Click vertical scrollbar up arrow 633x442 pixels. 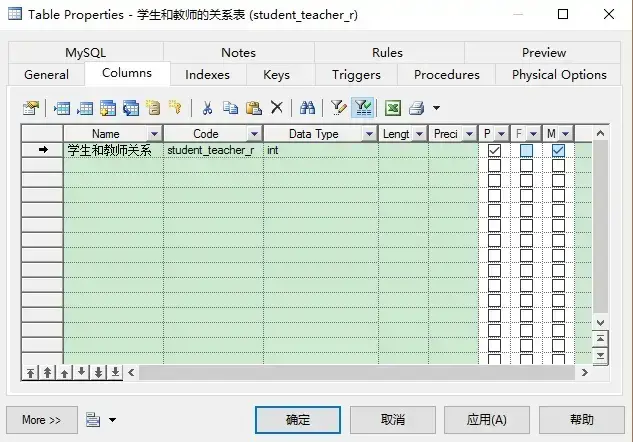click(x=600, y=133)
